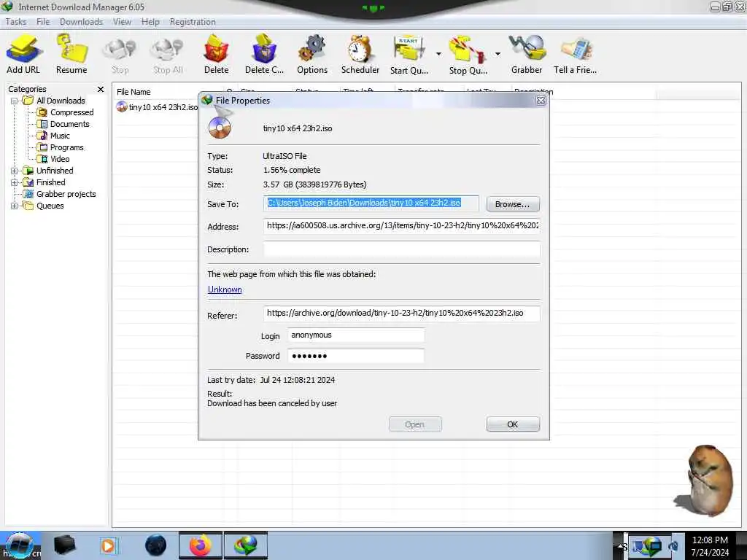Click the Referer input field
This screenshot has height=560, width=747.
[402, 314]
